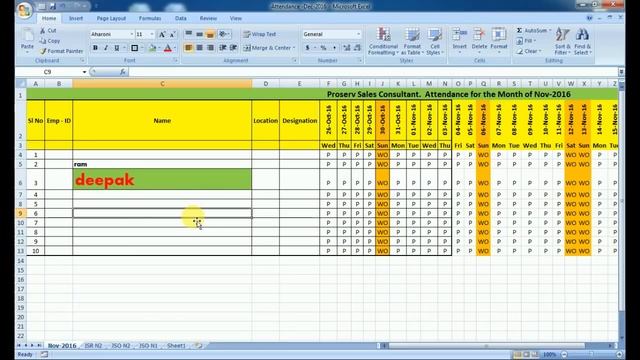The height and width of the screenshot is (360, 640).
Task: Click the Increase Font Size icon
Action: (x=162, y=35)
